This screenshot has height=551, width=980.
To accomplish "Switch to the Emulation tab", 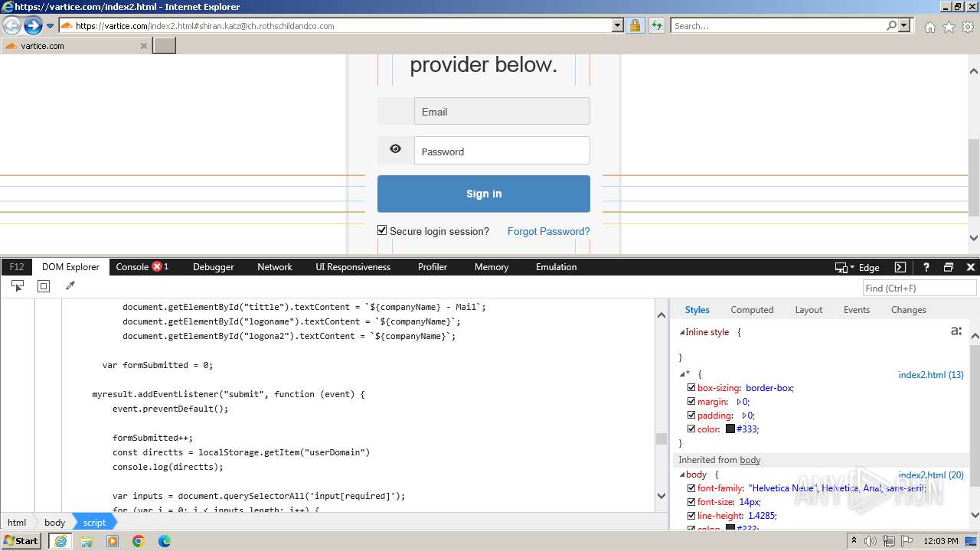I will point(557,267).
